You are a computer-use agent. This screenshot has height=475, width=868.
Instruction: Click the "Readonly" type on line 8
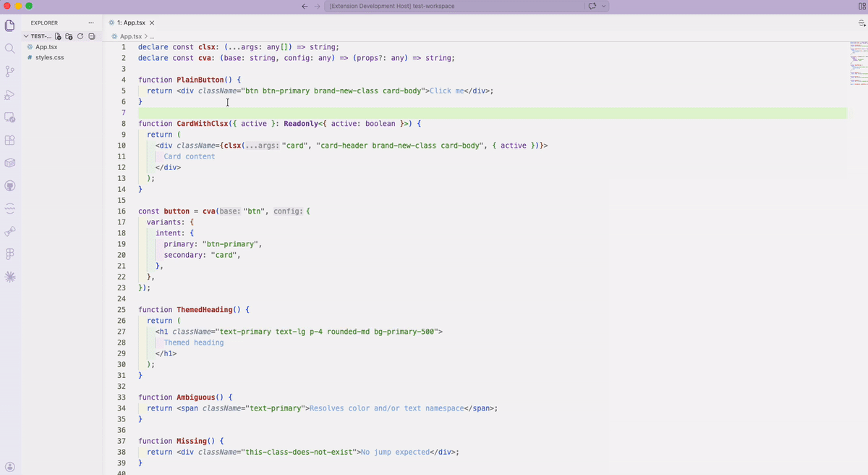[x=301, y=124]
